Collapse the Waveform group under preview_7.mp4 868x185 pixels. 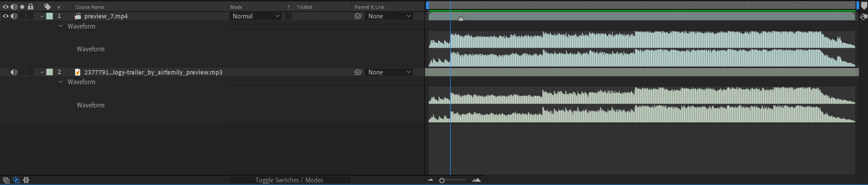pyautogui.click(x=61, y=26)
